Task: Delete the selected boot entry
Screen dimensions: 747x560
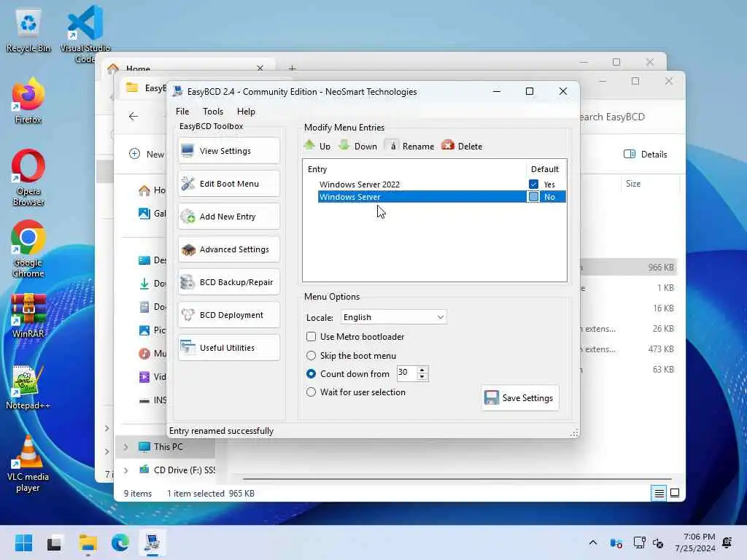Action: click(x=462, y=146)
